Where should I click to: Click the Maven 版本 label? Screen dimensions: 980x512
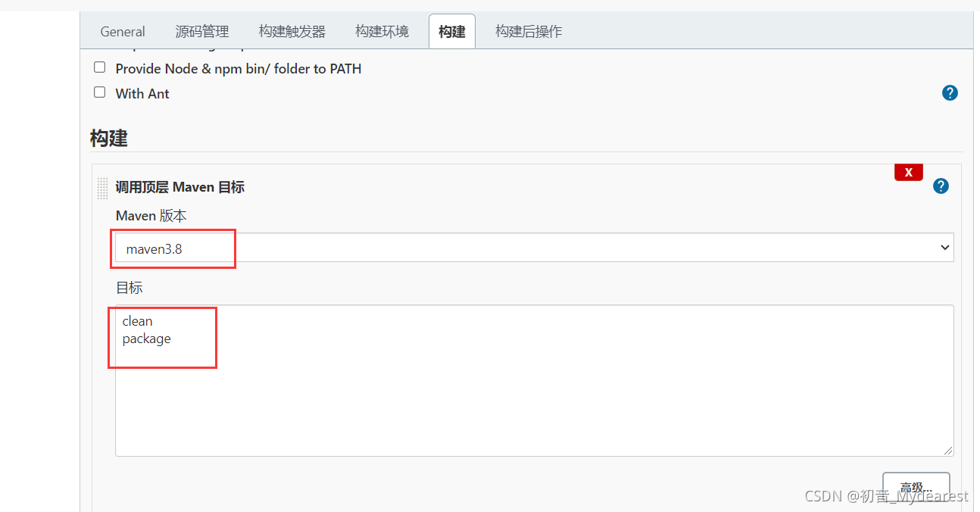click(x=151, y=216)
